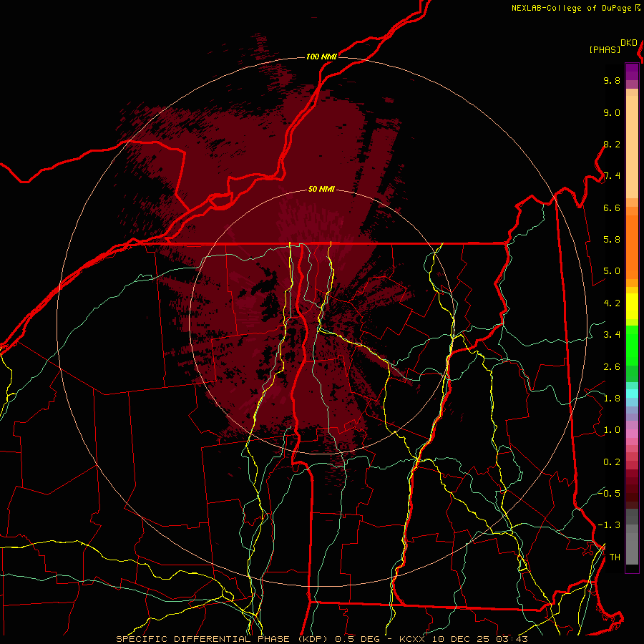Image resolution: width=644 pixels, height=644 pixels.
Task: Click the TH threshold label on scale
Action: tap(615, 557)
